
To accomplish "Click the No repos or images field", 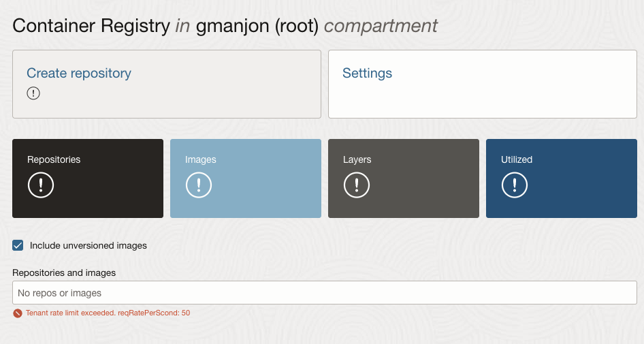I will 325,293.
